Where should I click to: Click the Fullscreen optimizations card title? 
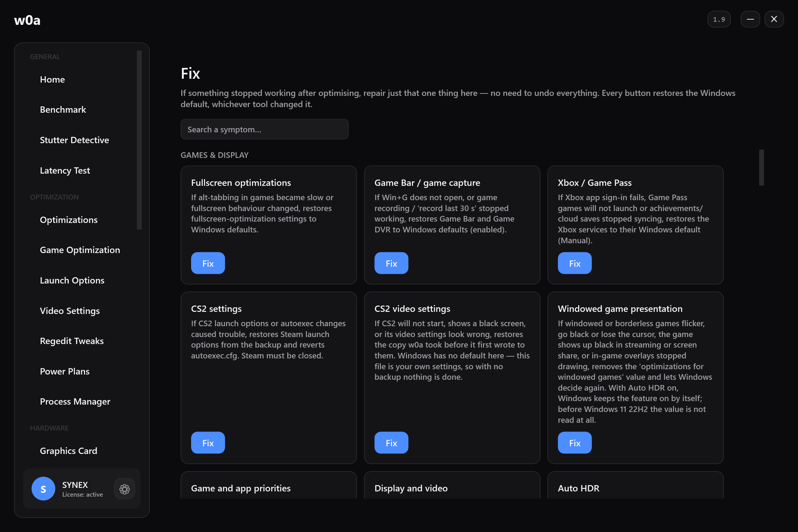tap(241, 183)
